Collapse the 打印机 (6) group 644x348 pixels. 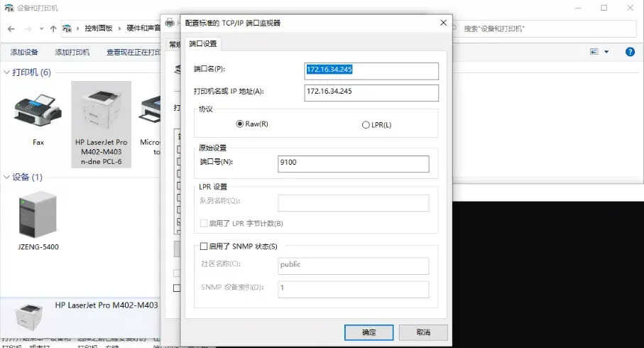pyautogui.click(x=7, y=72)
